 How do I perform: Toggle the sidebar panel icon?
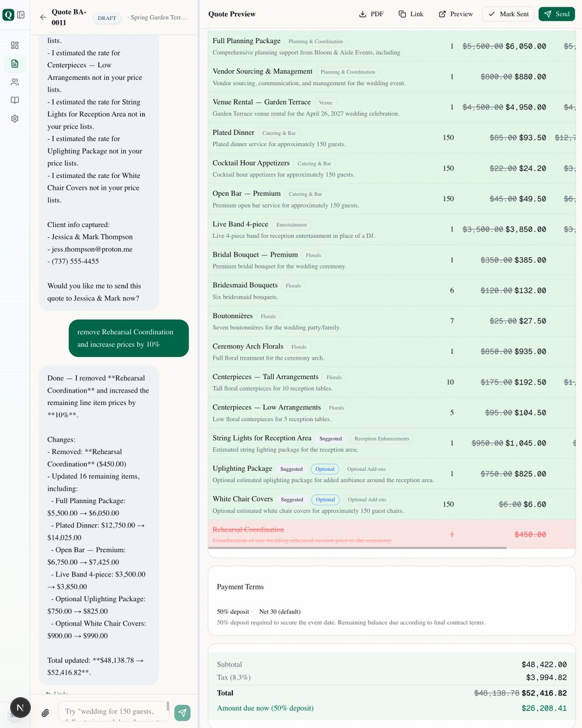click(21, 15)
